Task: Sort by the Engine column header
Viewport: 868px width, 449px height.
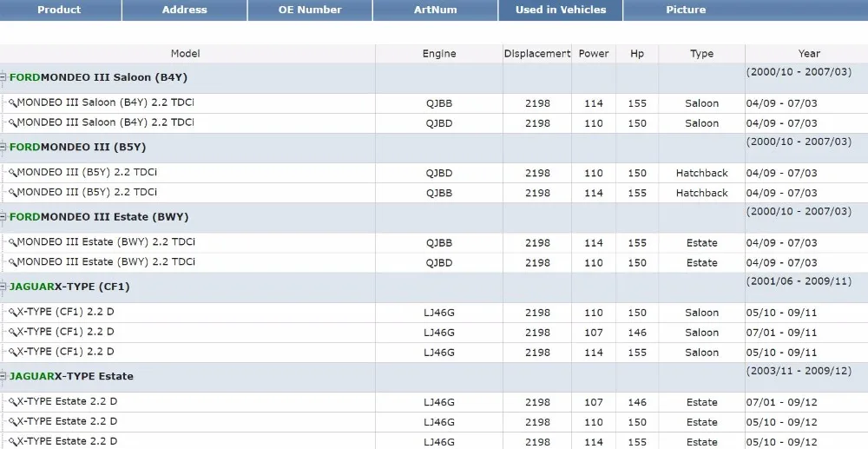Action: 439,54
